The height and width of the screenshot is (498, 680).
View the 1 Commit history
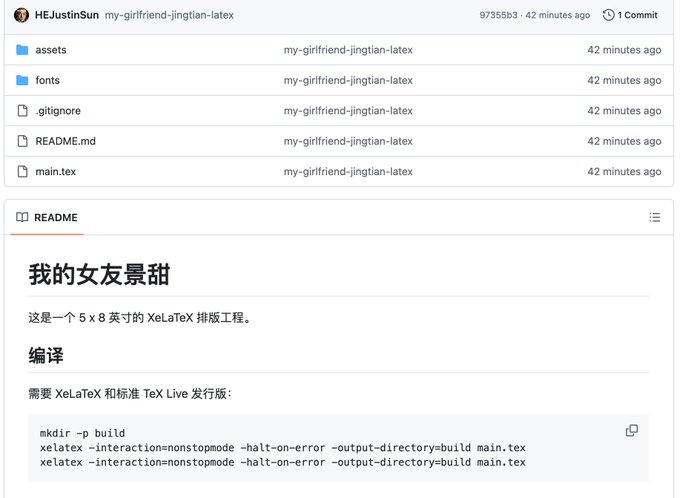click(x=630, y=15)
